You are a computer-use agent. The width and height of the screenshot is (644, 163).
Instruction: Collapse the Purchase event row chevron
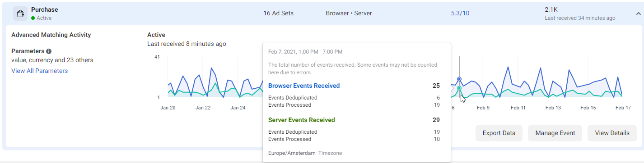coord(638,14)
